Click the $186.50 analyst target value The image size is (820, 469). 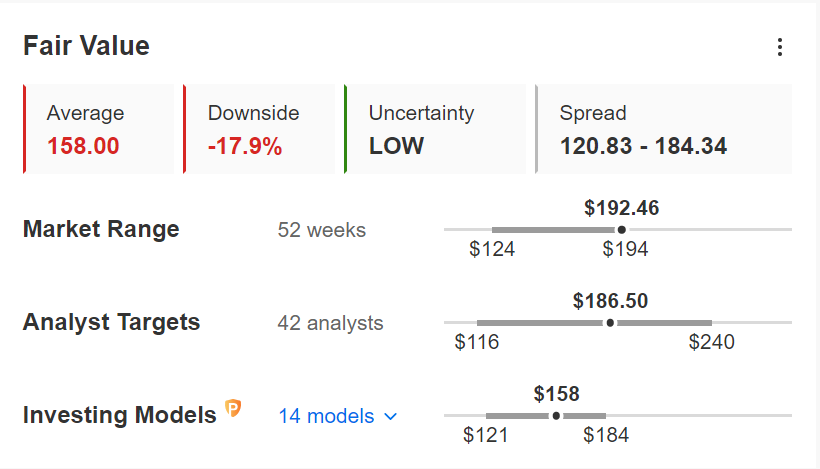coord(610,301)
